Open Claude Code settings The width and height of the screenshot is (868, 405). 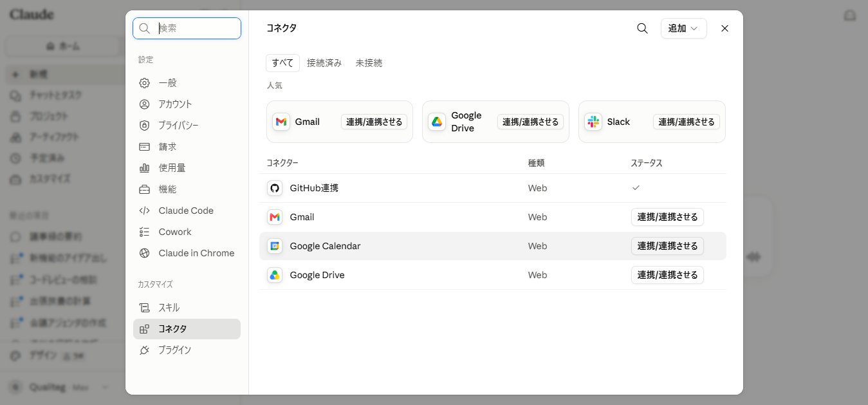tap(187, 211)
